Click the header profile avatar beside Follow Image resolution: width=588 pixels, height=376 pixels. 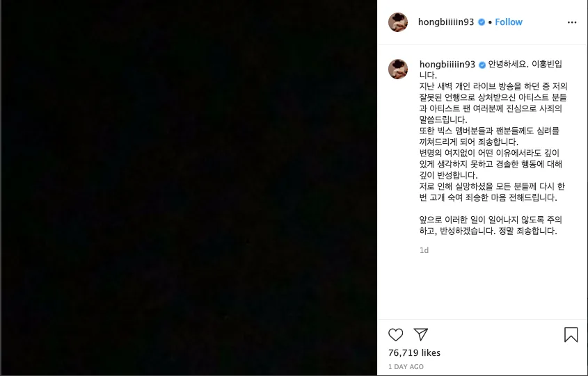[398, 22]
